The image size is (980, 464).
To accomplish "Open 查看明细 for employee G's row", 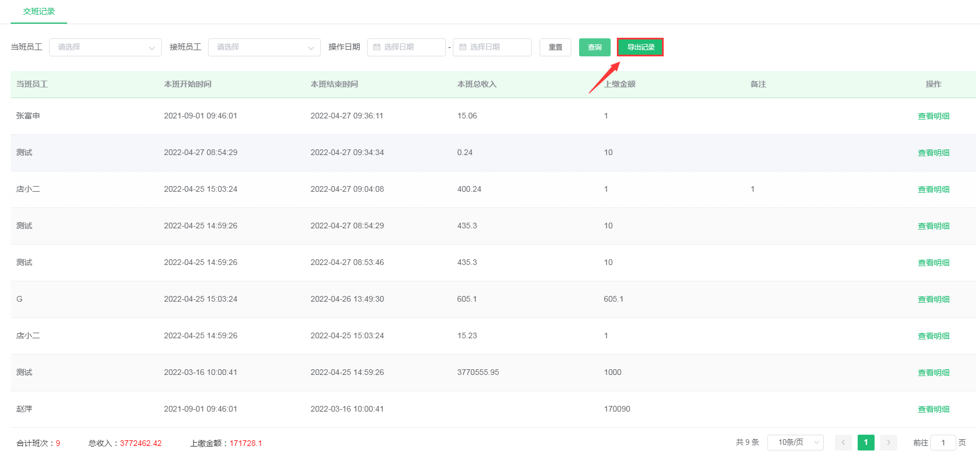I will tap(933, 299).
